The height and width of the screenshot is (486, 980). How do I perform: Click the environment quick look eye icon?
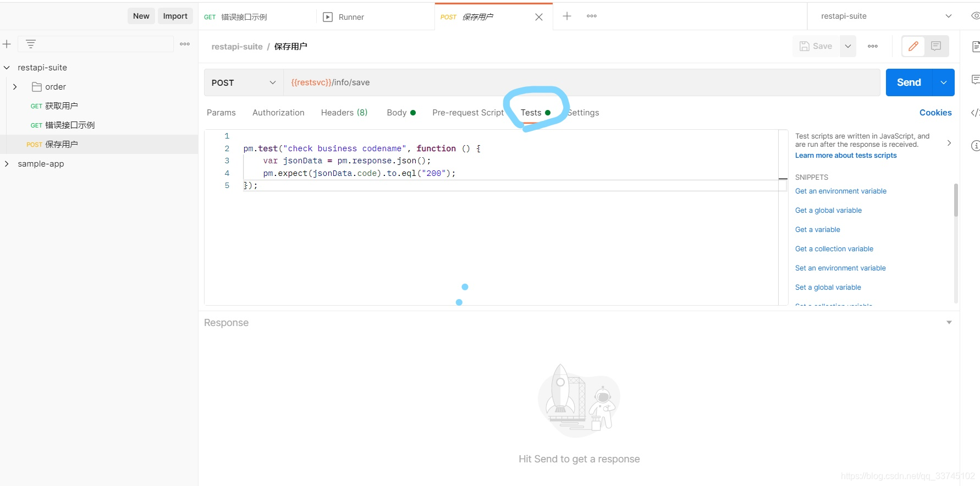(975, 16)
